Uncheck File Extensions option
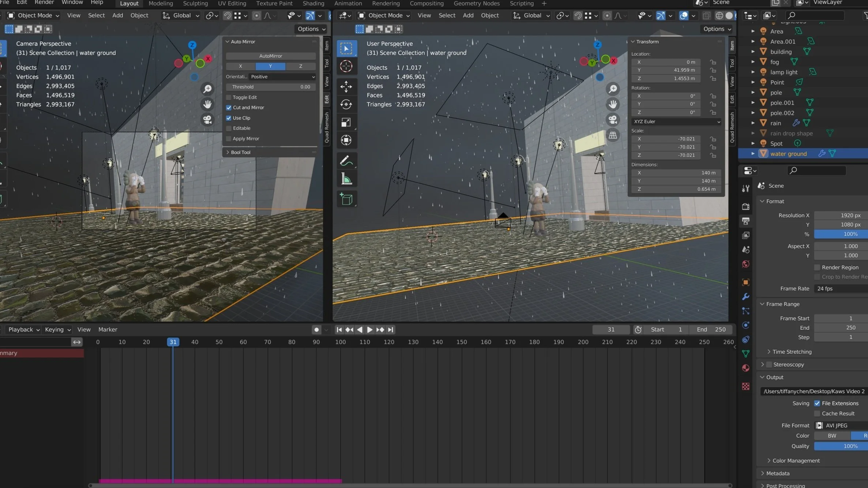 click(817, 403)
